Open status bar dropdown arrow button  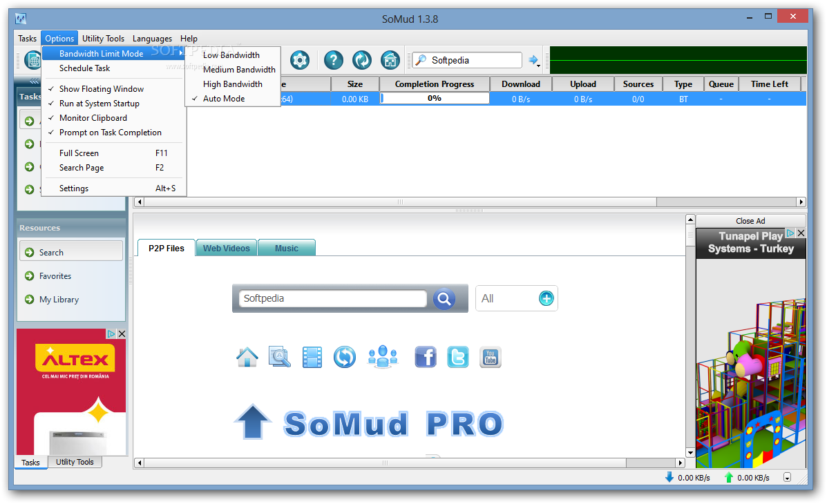tap(787, 478)
